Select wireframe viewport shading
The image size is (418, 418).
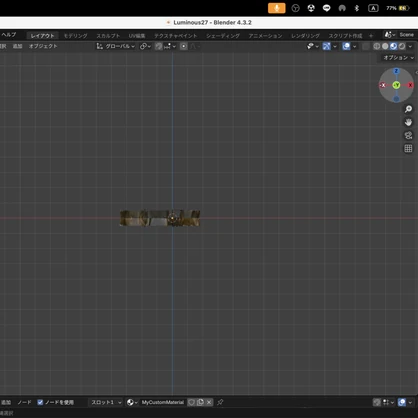(377, 46)
